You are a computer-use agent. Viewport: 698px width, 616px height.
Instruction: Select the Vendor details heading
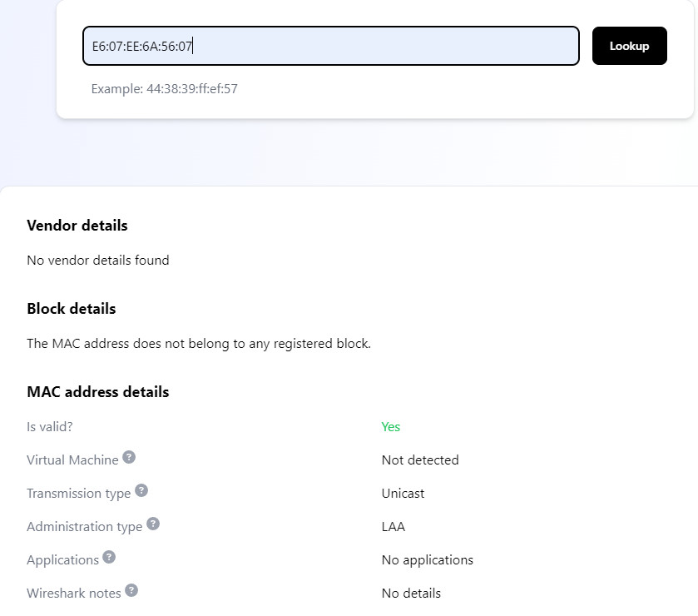(77, 226)
